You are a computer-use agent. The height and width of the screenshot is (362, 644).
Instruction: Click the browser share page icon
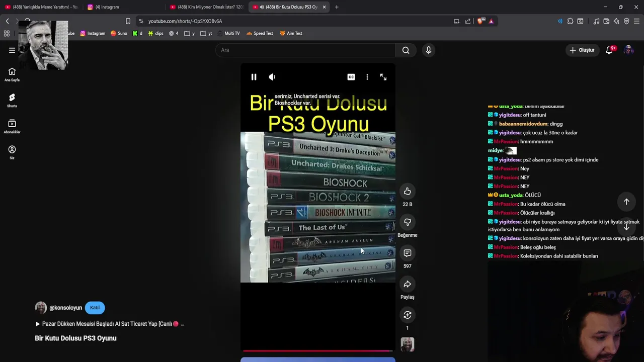468,21
